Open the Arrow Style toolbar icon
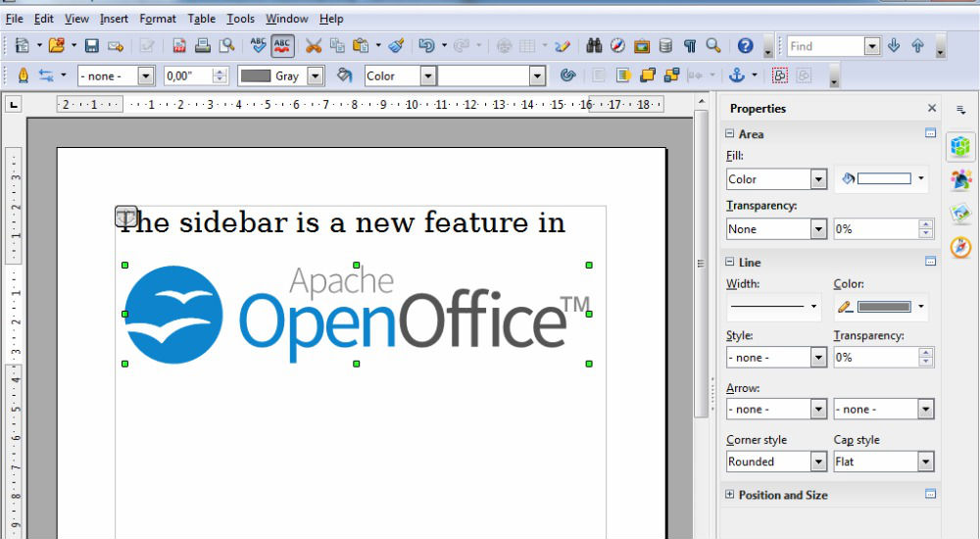980x539 pixels. (46, 75)
